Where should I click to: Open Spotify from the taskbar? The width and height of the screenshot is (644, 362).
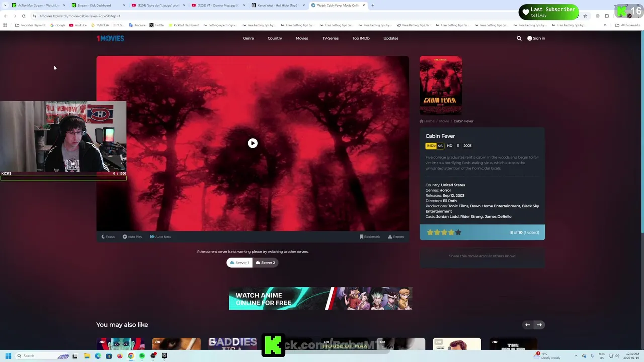tap(142, 356)
